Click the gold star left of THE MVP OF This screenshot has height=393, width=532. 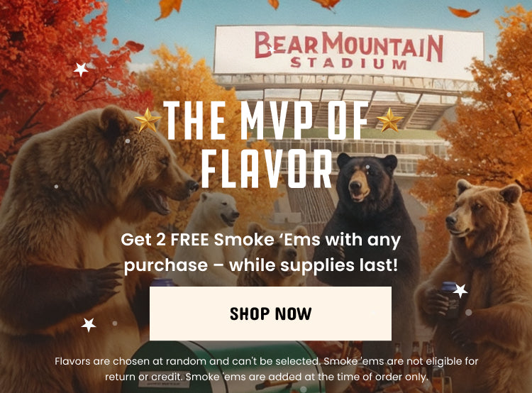[148, 120]
